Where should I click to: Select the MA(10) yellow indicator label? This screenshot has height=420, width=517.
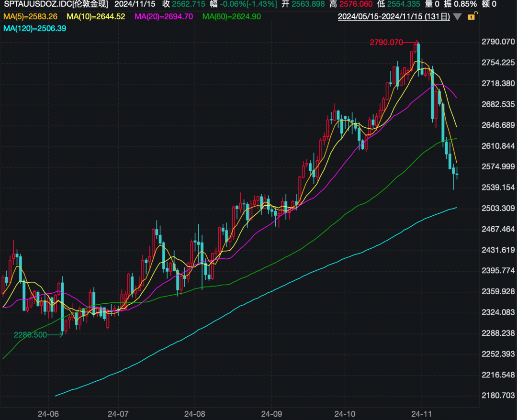click(96, 17)
